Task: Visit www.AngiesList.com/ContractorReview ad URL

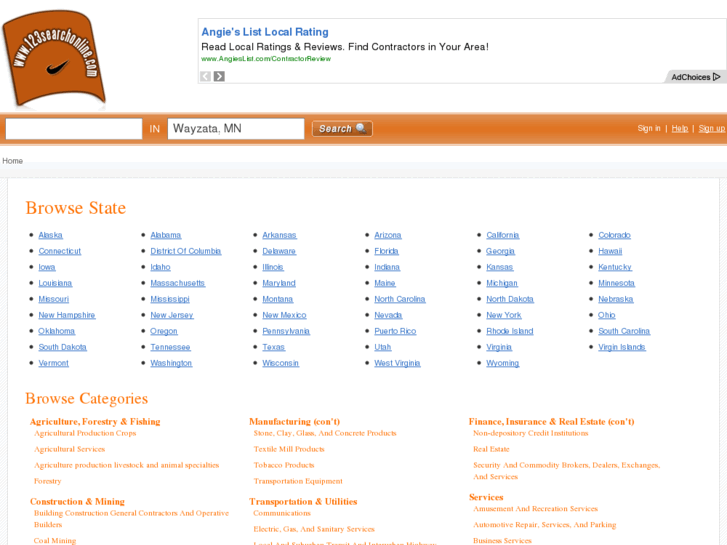Action: [266, 59]
